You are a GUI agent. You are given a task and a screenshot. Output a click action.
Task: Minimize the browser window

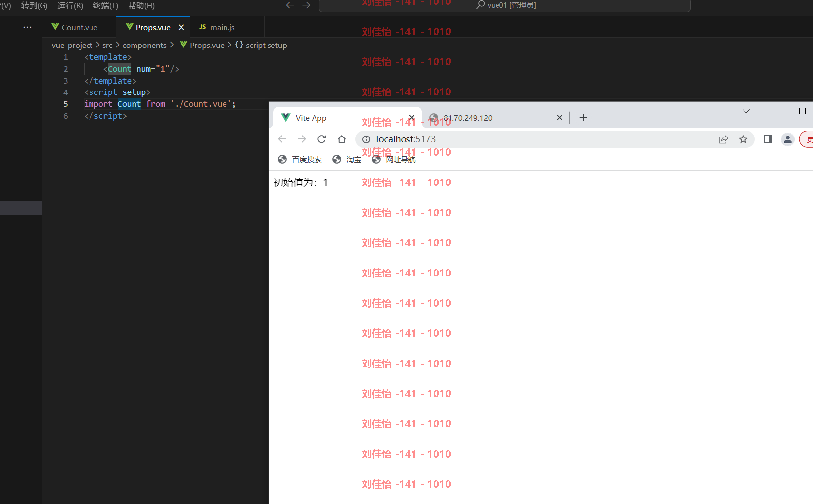[774, 111]
